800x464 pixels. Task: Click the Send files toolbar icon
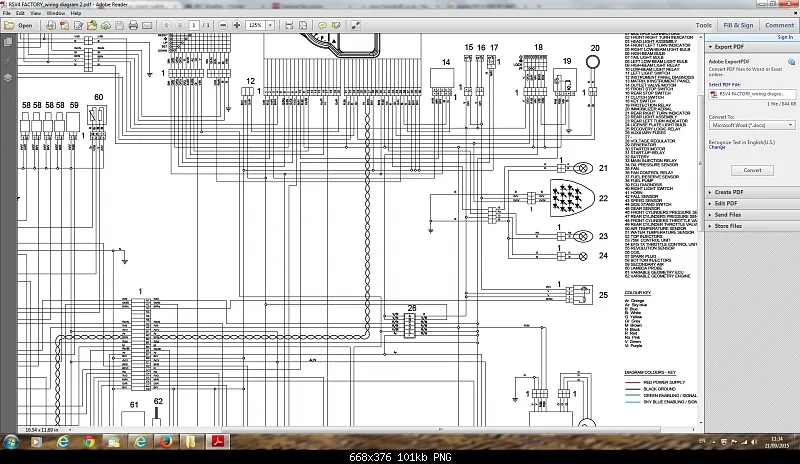click(x=92, y=25)
